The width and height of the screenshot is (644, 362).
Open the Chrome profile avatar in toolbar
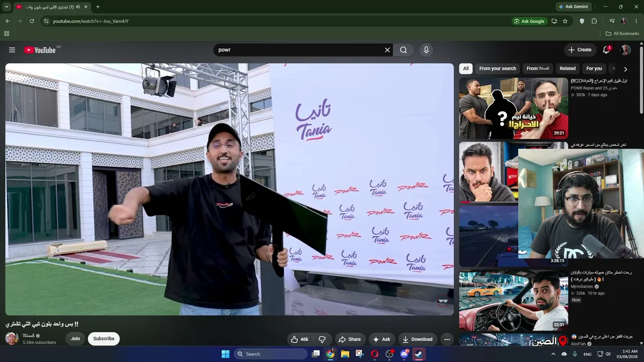coord(624,21)
